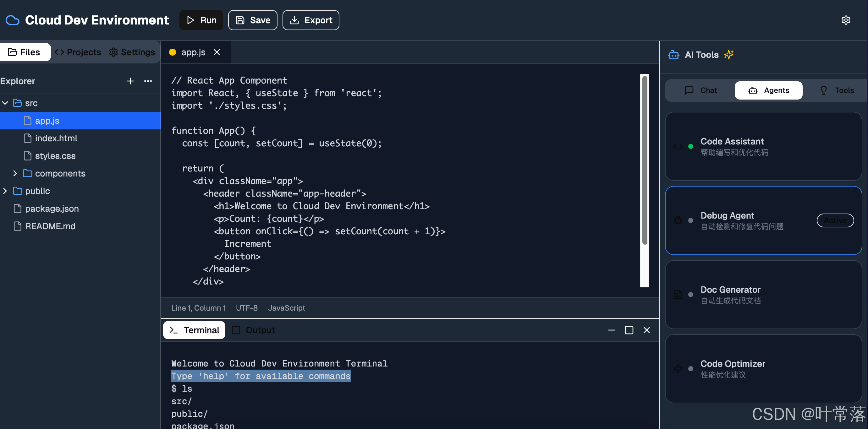Open styles.css in the explorer
The height and width of the screenshot is (429, 868).
(80, 155)
